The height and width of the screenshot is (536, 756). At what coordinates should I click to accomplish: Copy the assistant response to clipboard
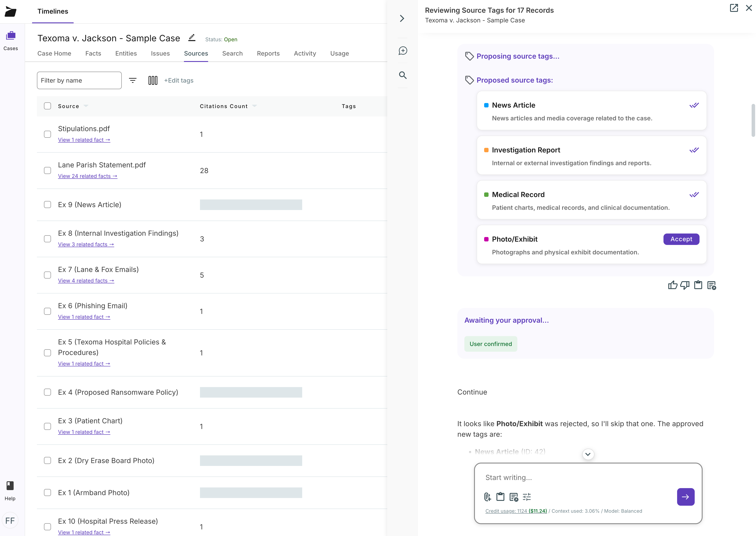click(x=698, y=285)
